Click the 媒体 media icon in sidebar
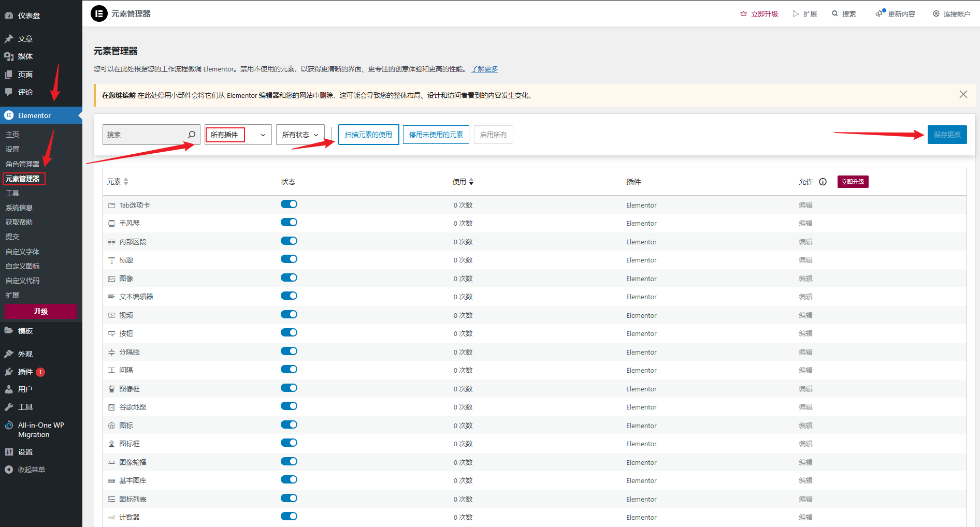The image size is (980, 527). [x=9, y=56]
